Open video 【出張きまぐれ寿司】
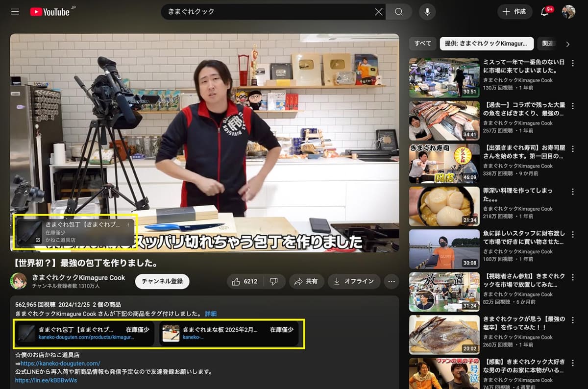The width and height of the screenshot is (588, 389). (524, 152)
